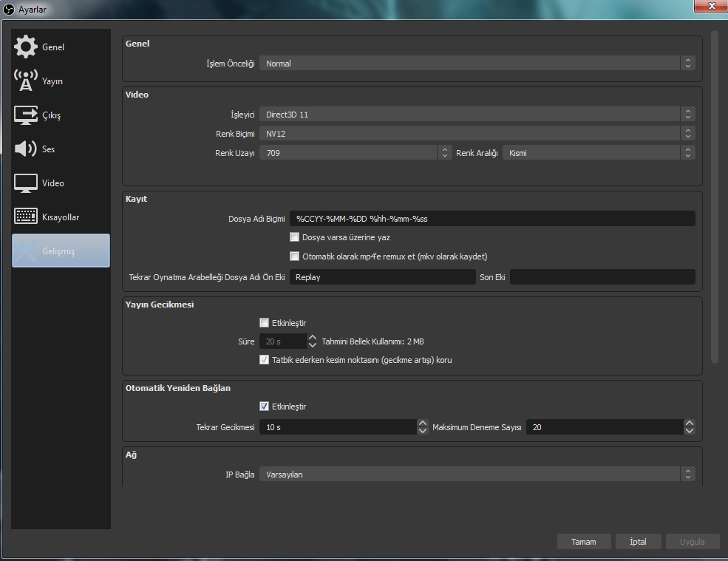Decrease Maksimum Deneme Sayısı value
Screen dimensions: 728x561
tap(690, 430)
